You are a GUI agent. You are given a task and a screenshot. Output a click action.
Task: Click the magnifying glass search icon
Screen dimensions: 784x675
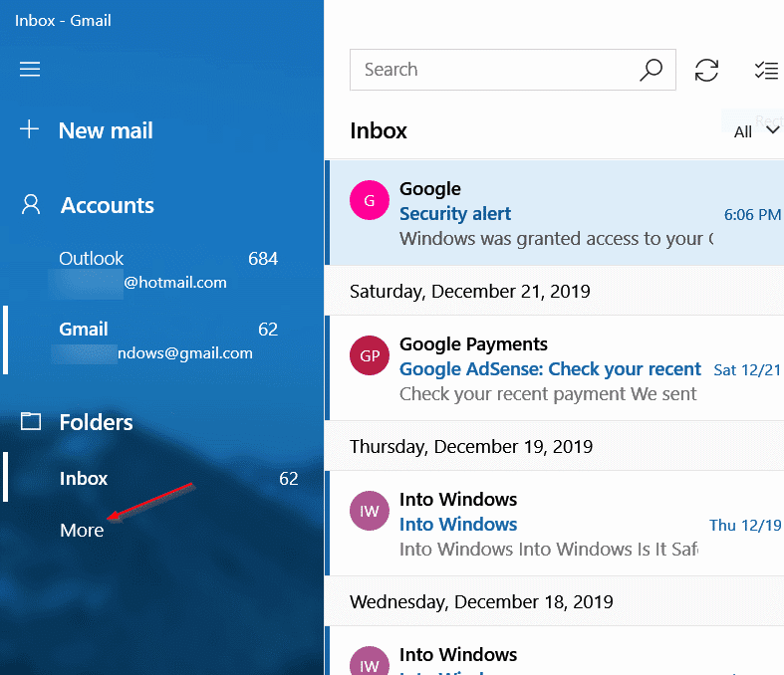651,70
